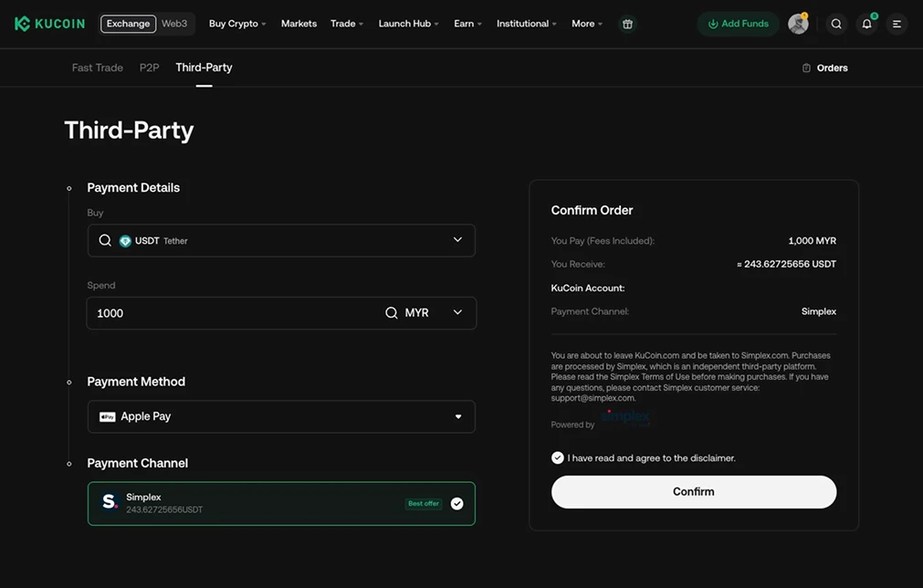
Task: Click the Apple Pay icon in Payment Method
Action: coord(104,416)
